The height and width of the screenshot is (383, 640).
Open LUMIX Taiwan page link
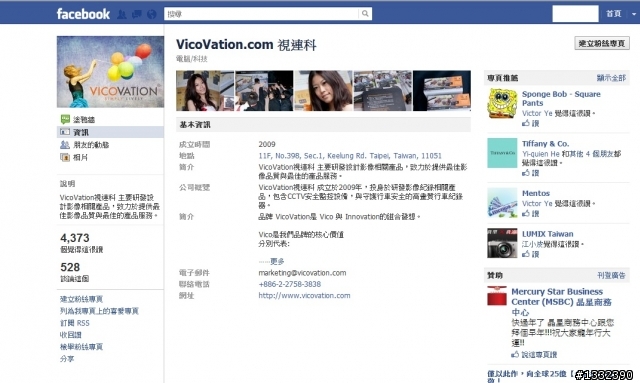tap(547, 234)
